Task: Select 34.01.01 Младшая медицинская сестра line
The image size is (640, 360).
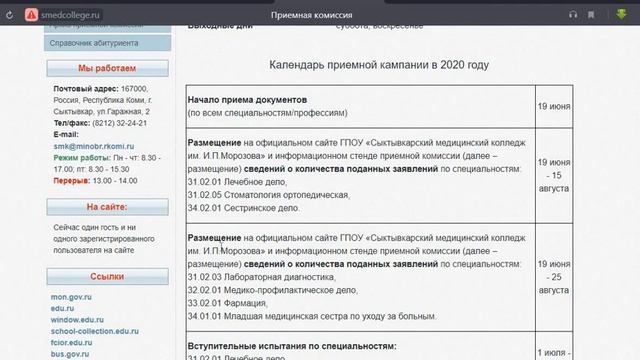Action: click(312, 316)
